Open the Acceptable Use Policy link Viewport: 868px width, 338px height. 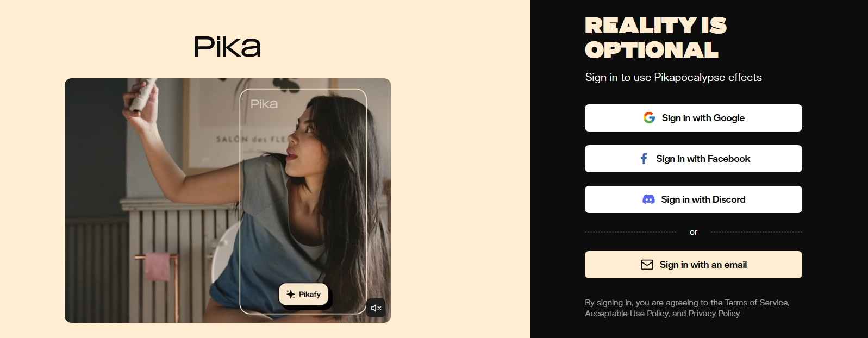627,314
